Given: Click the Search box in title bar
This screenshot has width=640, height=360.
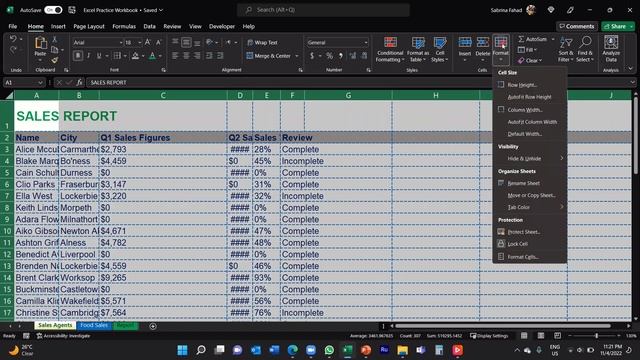Looking at the screenshot, I should pos(323,10).
